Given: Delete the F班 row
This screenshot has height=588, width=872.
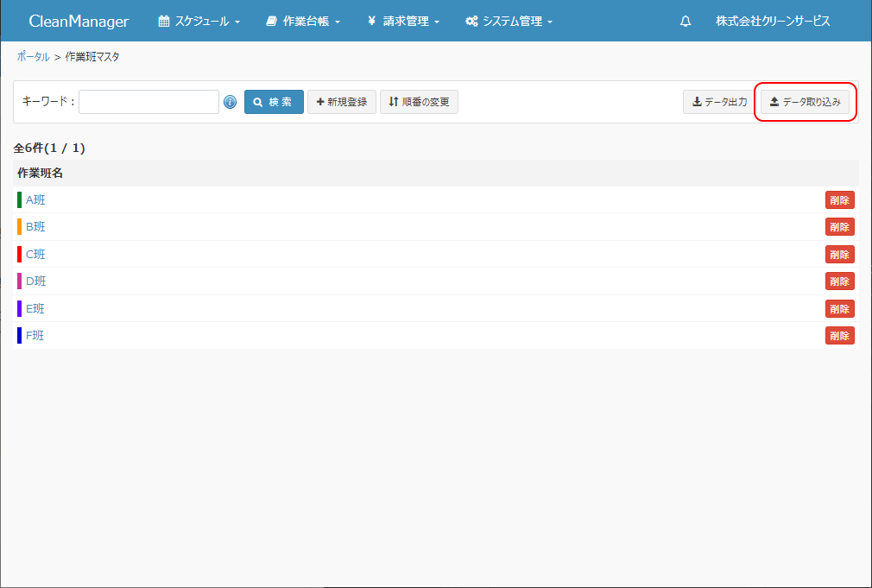Looking at the screenshot, I should click(x=839, y=336).
